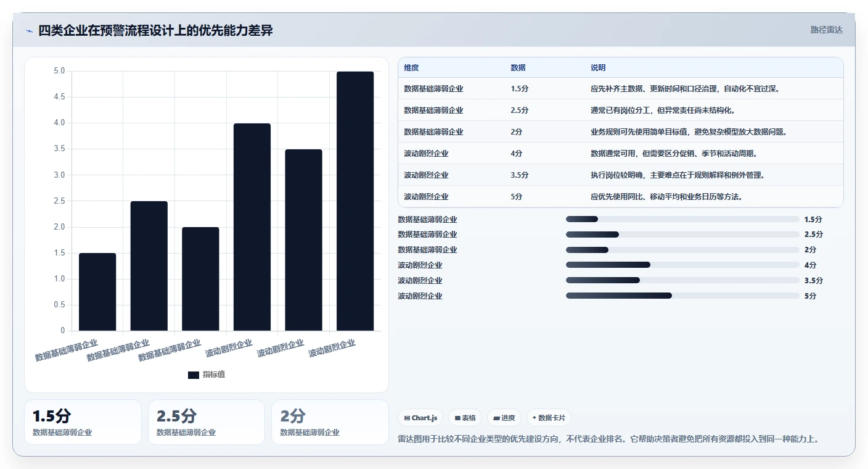Click the chart bar reaching 3.5

tap(303, 240)
